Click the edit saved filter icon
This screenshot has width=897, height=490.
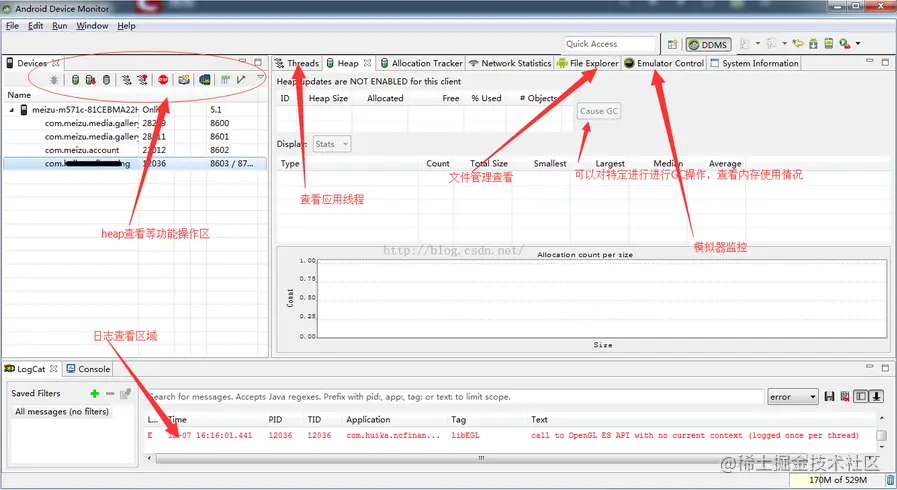pyautogui.click(x=126, y=393)
